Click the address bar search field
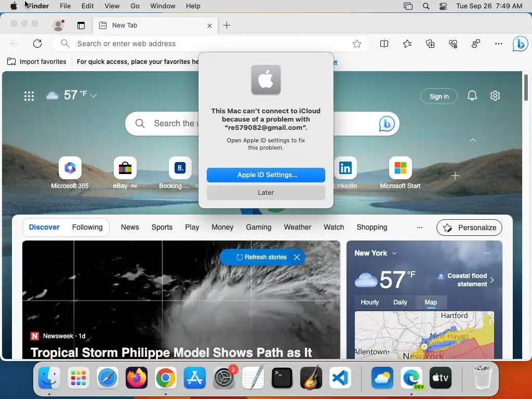This screenshot has width=532, height=399. (x=210, y=44)
